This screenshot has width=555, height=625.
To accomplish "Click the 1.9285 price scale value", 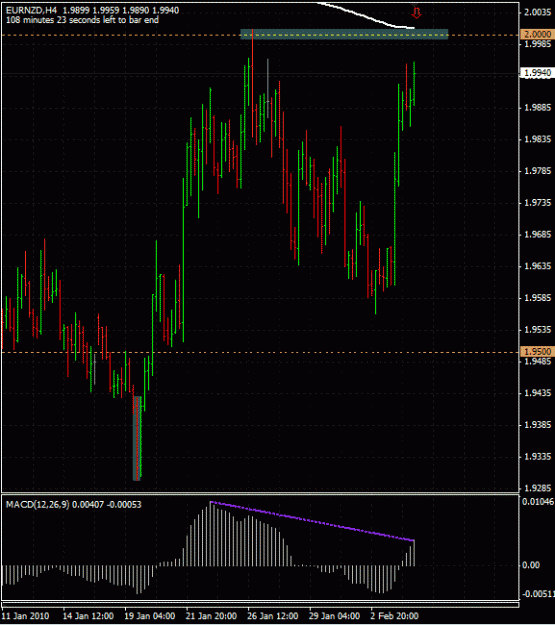I will click(538, 488).
